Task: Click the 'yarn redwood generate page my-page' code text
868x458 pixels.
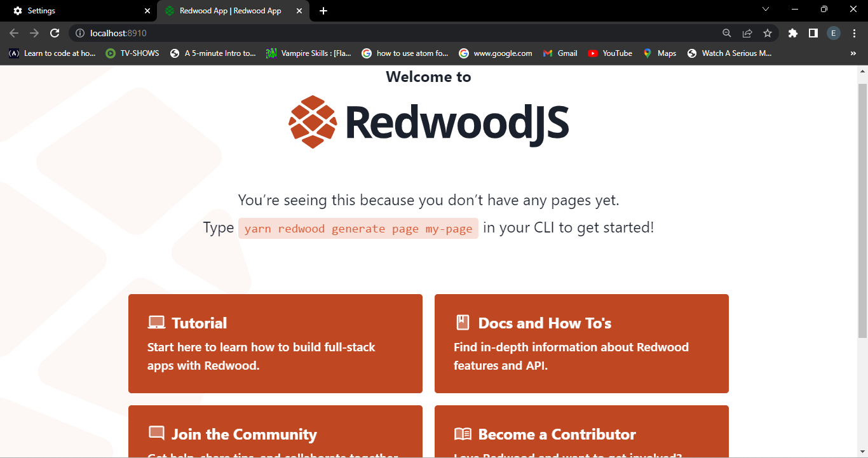Action: 358,229
